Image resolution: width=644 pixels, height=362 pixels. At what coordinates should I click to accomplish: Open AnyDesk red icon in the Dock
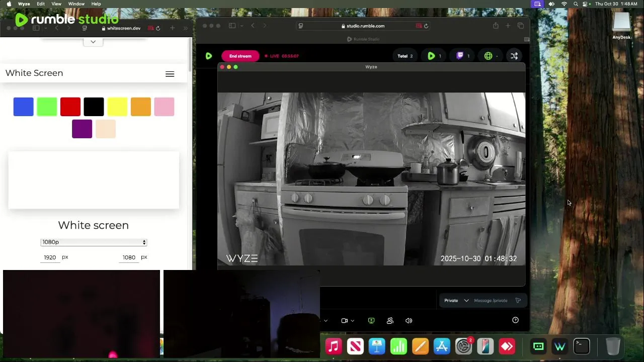[x=507, y=346]
